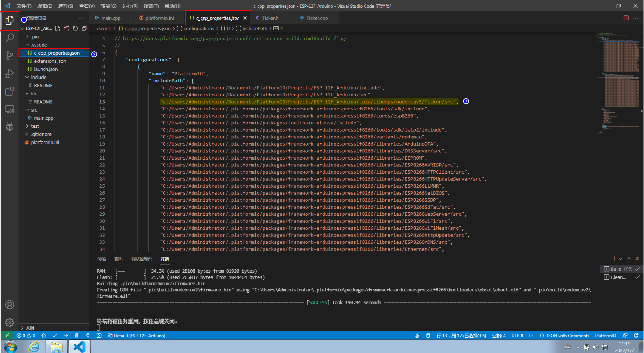Open the docs.platformio.org build-flags link
Screen dimensions: 644x353
235,38
